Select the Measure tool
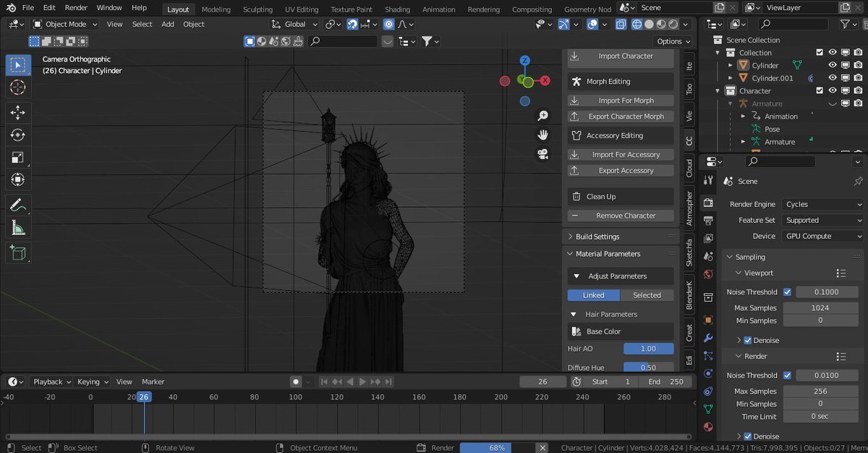This screenshot has height=453, width=868. click(x=18, y=229)
